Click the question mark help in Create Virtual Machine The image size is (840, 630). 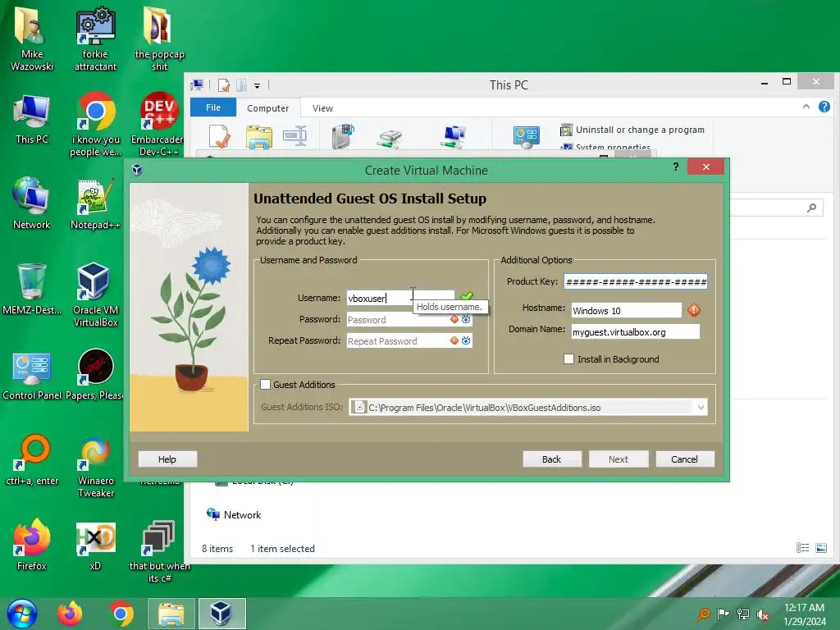(x=676, y=167)
